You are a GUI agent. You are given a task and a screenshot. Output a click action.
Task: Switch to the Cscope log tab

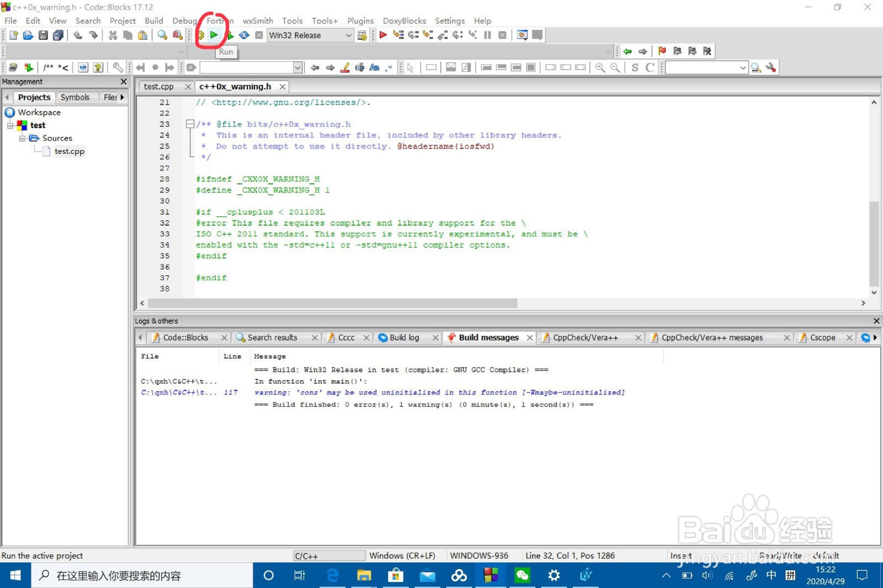tap(822, 338)
